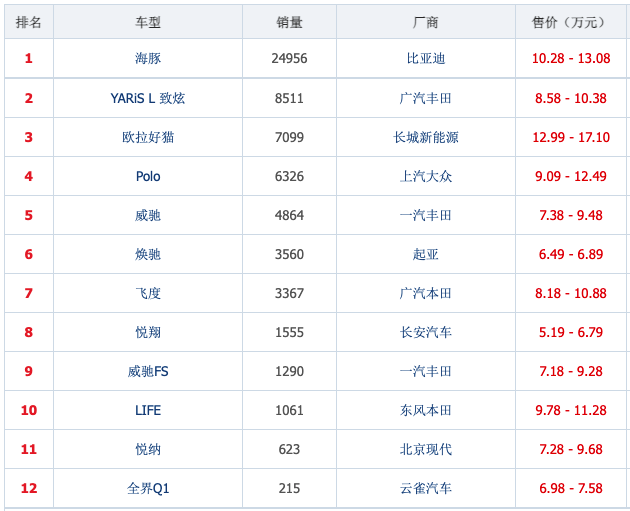Open the 焕驰 model link
Viewport: 630px width, 511px height.
148,254
